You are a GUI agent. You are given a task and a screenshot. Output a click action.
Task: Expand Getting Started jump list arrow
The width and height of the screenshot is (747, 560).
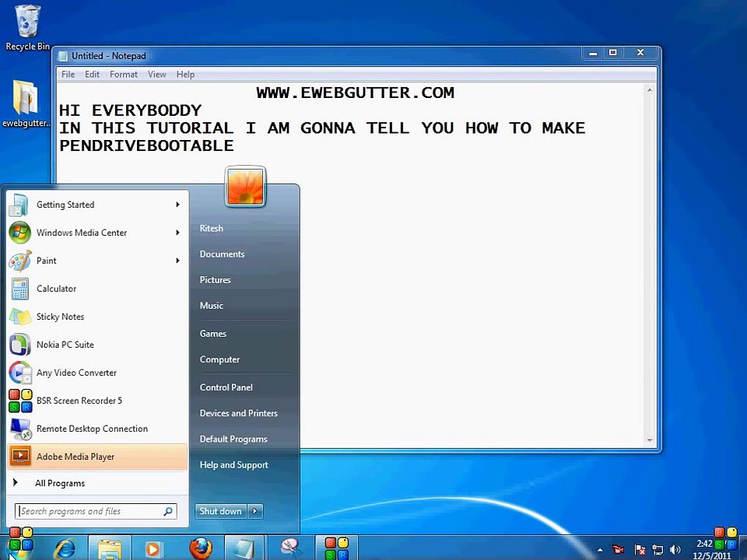(177, 205)
